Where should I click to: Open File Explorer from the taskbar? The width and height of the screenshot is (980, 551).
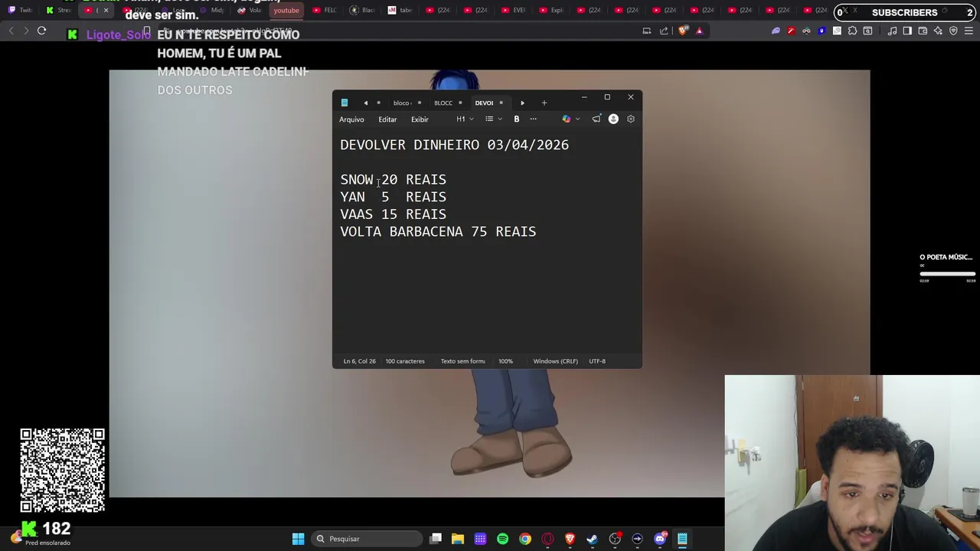[x=458, y=539]
